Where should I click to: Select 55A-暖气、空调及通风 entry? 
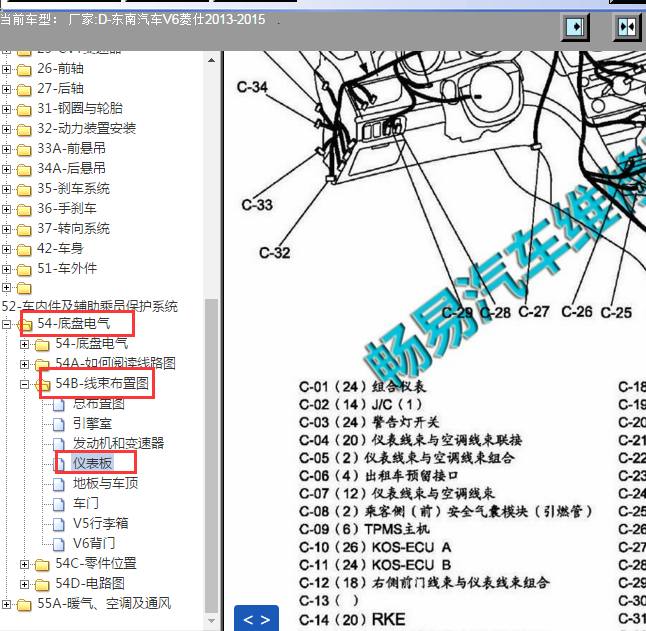click(x=104, y=604)
